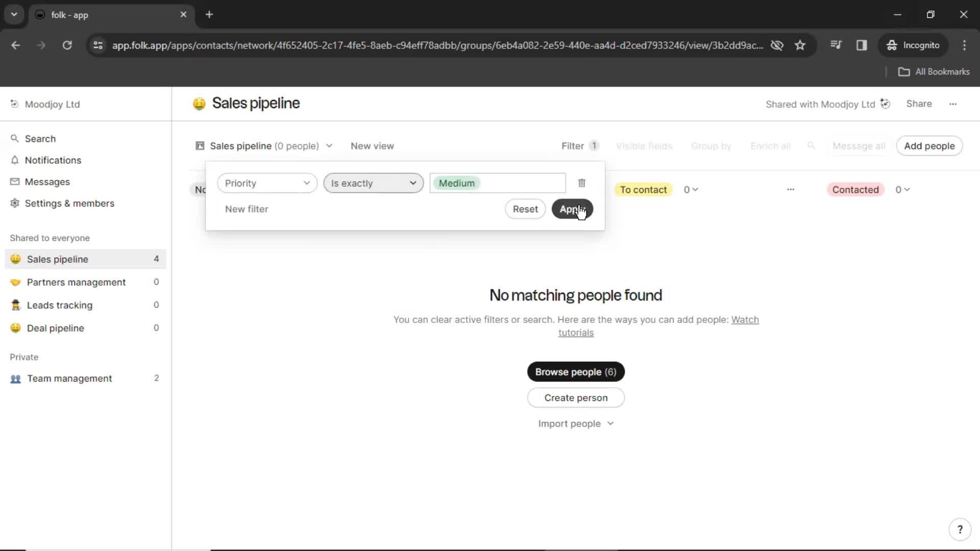Click Shared with Moodjoy Ltd text
The height and width of the screenshot is (551, 980).
click(x=820, y=104)
